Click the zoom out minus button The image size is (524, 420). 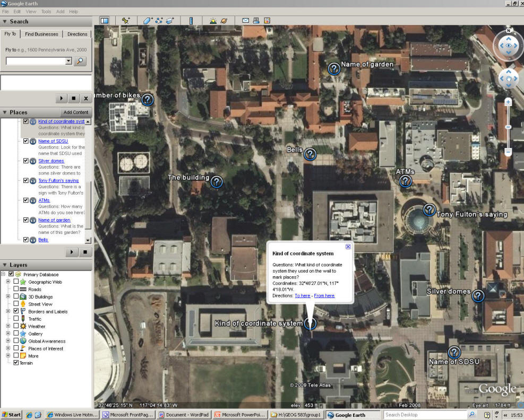click(508, 152)
